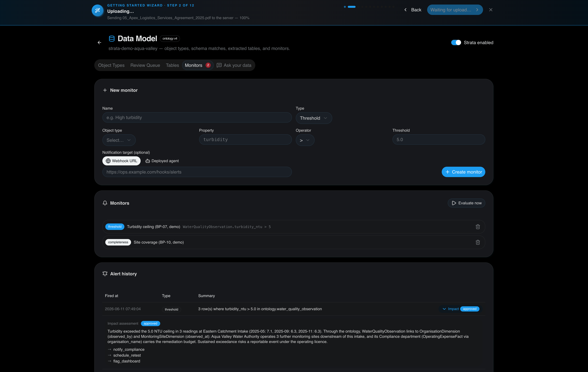Open the Operator dropdown
Screen dimensions: 588x372
click(x=305, y=140)
